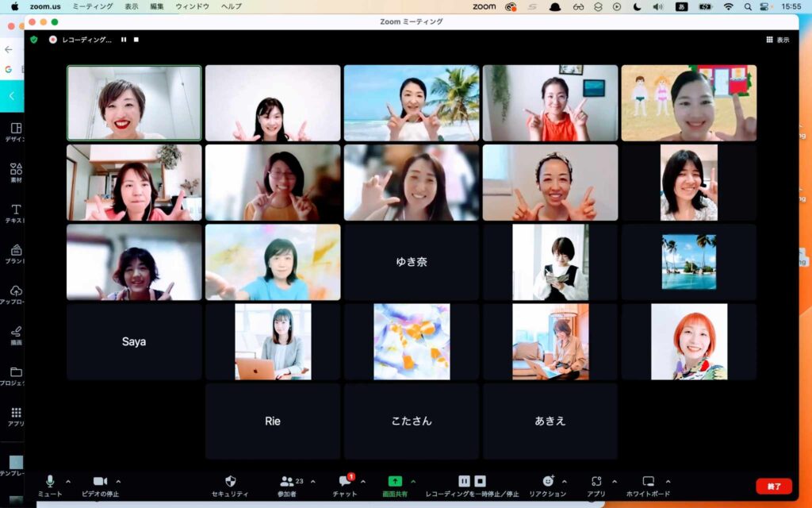Click the red 終了 end meeting button

coord(773,486)
